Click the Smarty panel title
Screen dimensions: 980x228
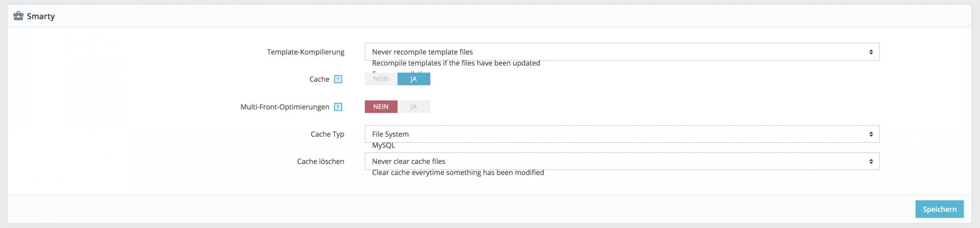click(41, 16)
